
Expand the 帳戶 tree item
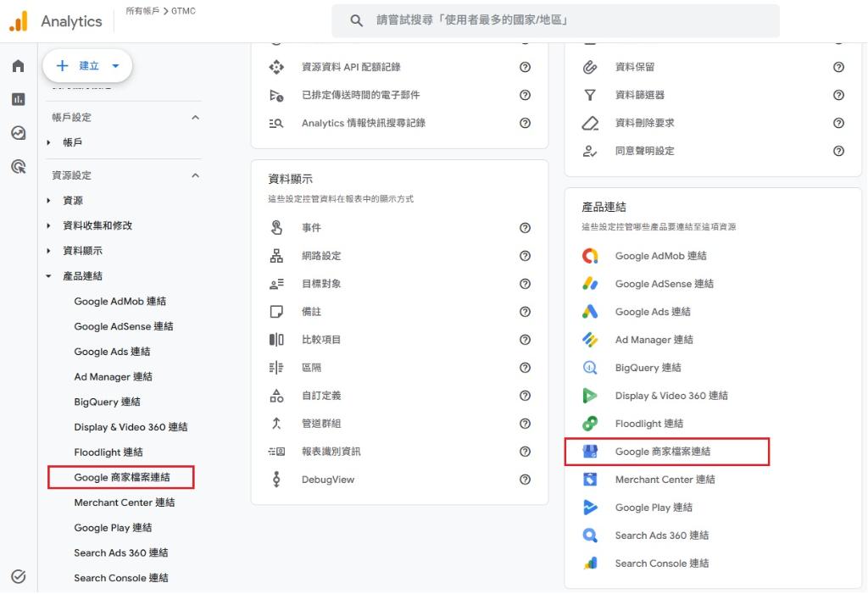click(x=48, y=143)
